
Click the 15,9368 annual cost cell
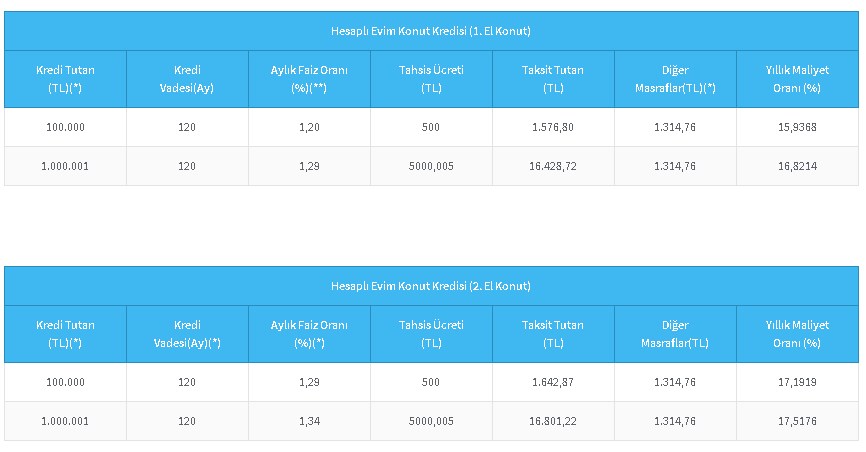pyautogui.click(x=797, y=128)
